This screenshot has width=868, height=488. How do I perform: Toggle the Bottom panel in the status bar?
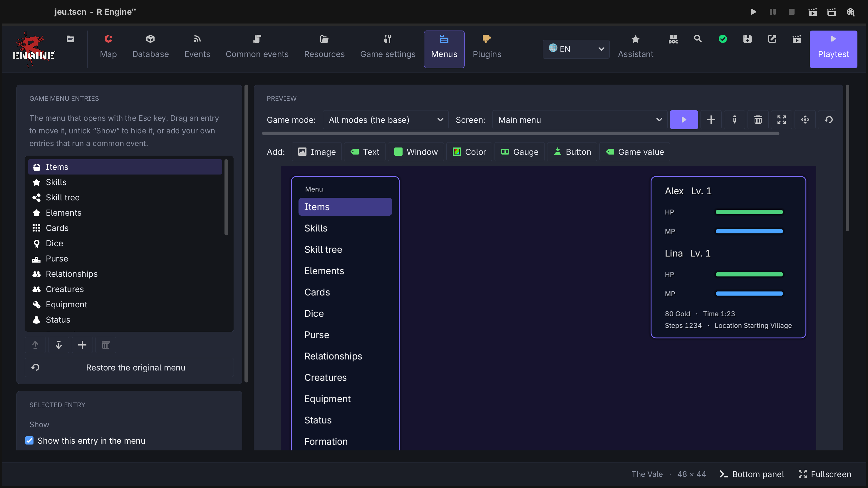click(x=751, y=474)
